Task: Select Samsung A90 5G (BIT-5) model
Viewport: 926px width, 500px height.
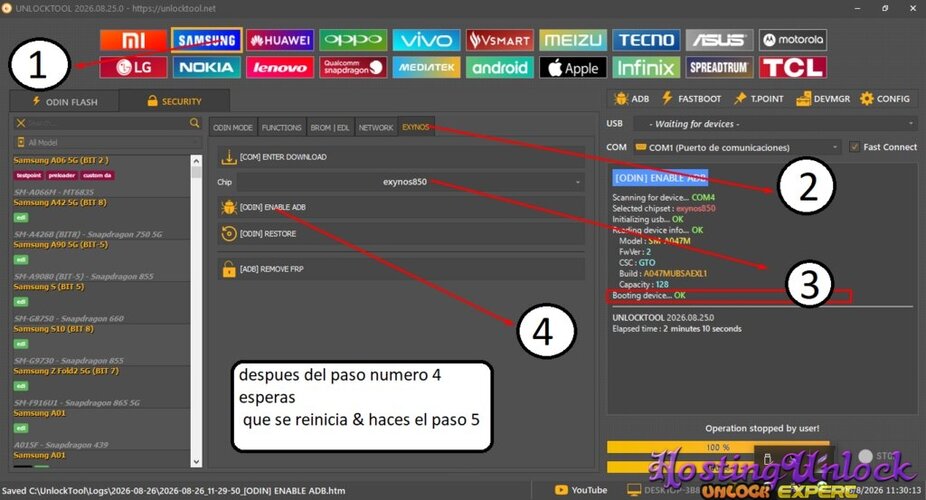Action: (60, 244)
